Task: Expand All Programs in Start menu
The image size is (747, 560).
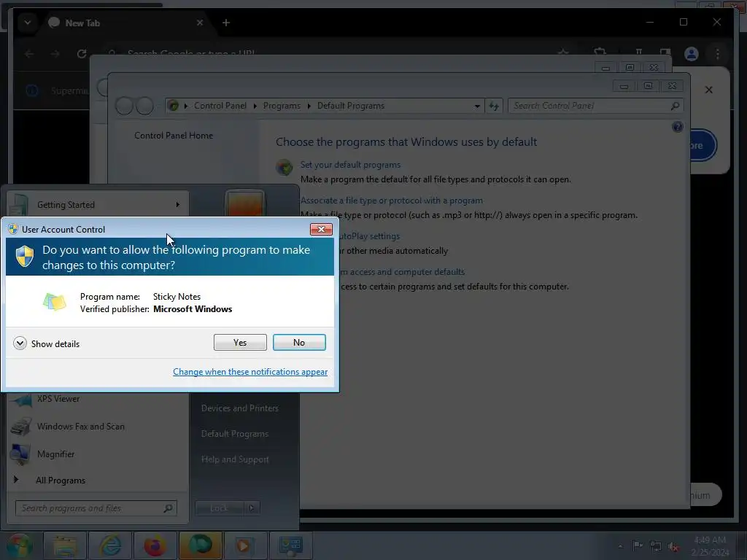Action: (61, 481)
